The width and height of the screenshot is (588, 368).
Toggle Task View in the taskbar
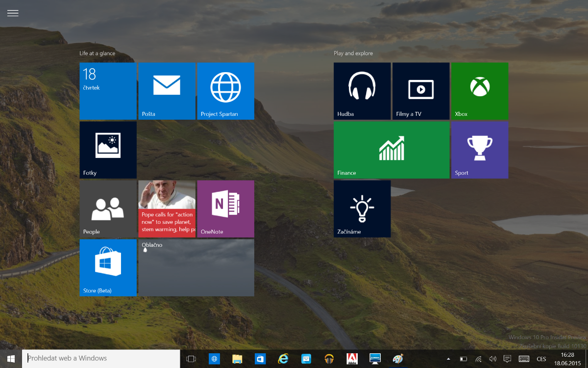[x=191, y=359]
